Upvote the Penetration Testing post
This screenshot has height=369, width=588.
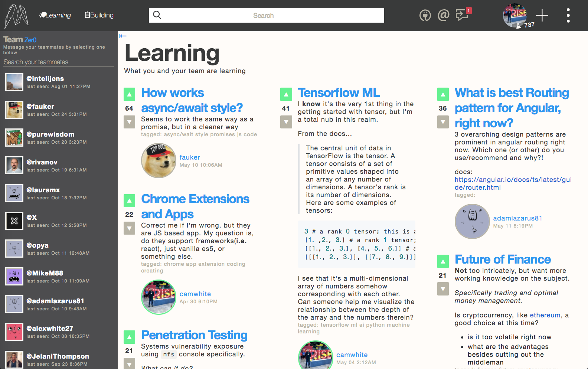[129, 337]
